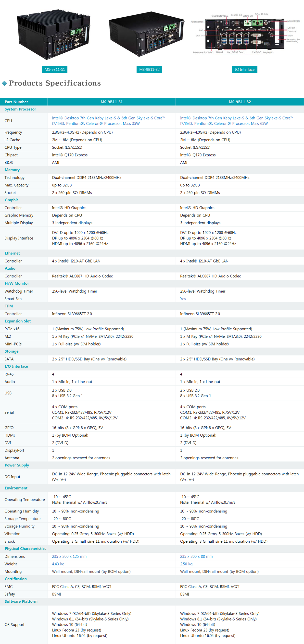Click the PCIe x16 row label
Viewport: 304px width, 644px height.
point(12,329)
